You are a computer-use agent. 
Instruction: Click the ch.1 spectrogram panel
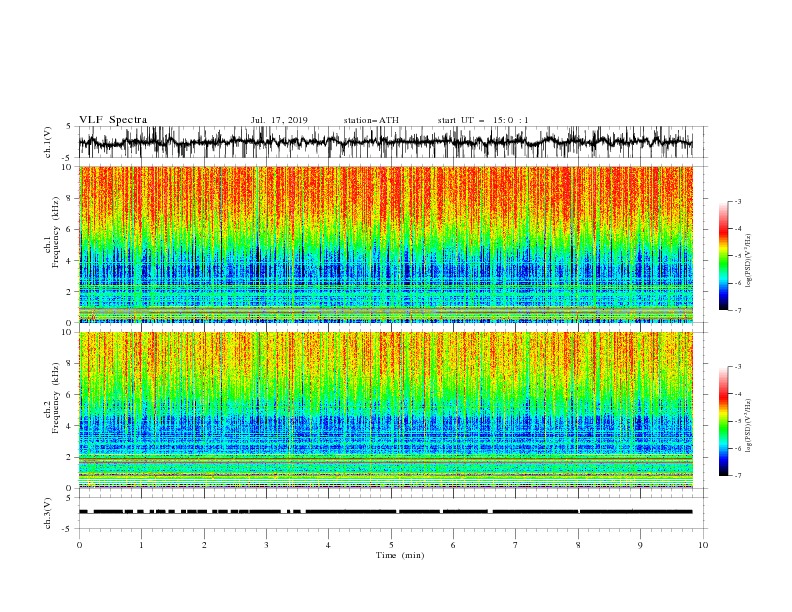385,244
